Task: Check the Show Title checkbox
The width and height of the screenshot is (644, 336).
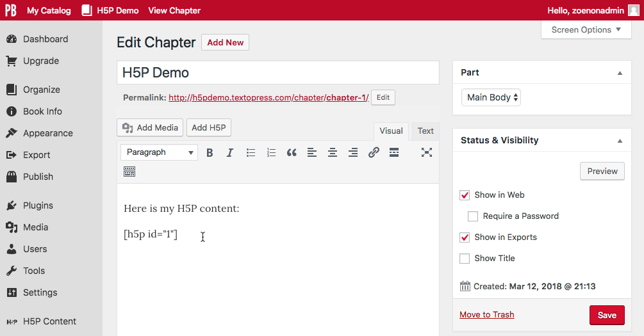Action: 465,259
